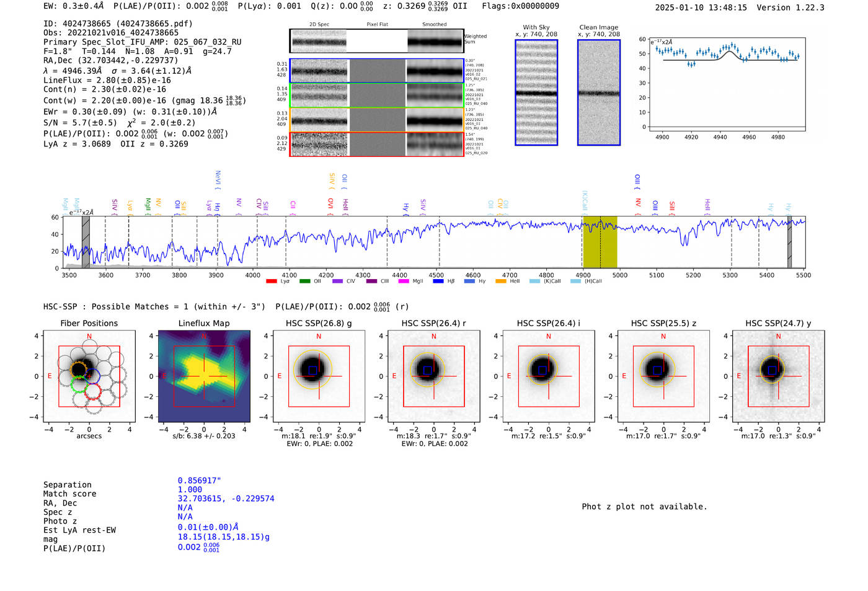Select the 's/b: 6.38 +/- 0.203' label
868x591 pixels.
(204, 436)
